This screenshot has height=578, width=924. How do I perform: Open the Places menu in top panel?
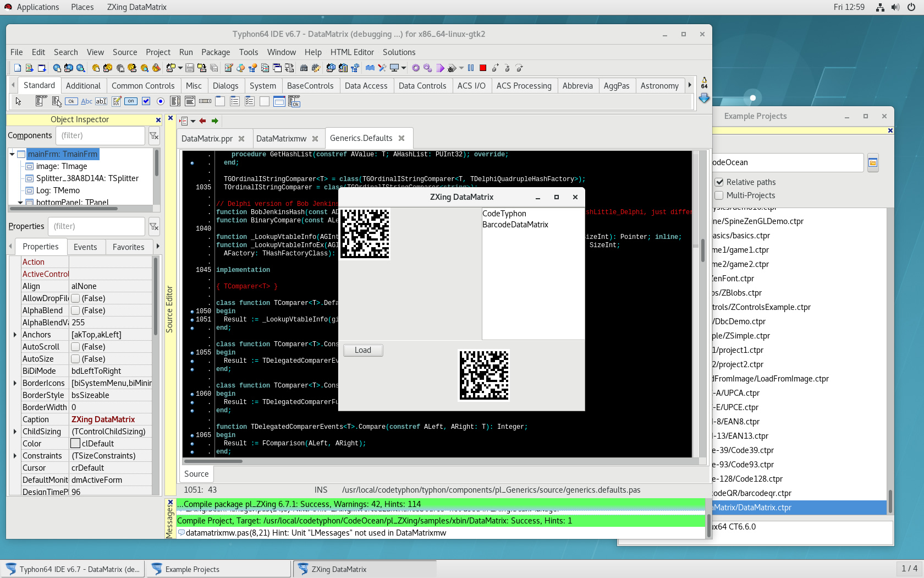coord(82,7)
